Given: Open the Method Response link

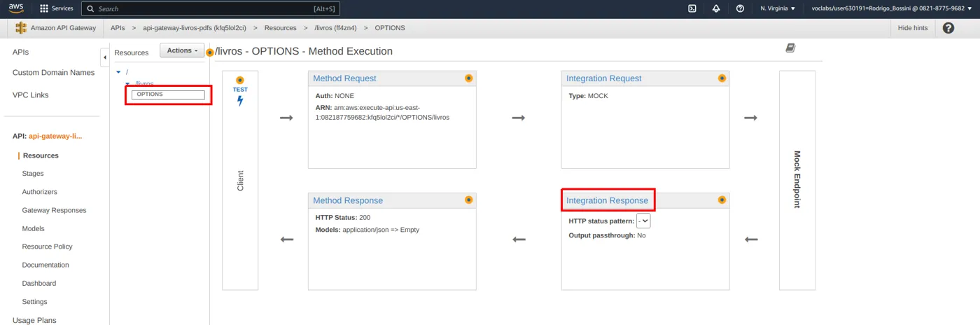Looking at the screenshot, I should pyautogui.click(x=348, y=200).
